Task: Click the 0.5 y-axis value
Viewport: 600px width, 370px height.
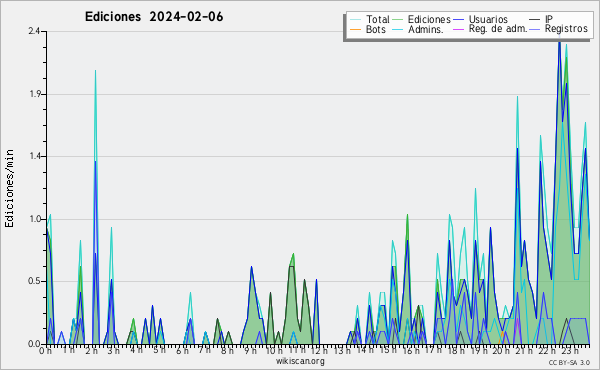Action: (x=34, y=281)
